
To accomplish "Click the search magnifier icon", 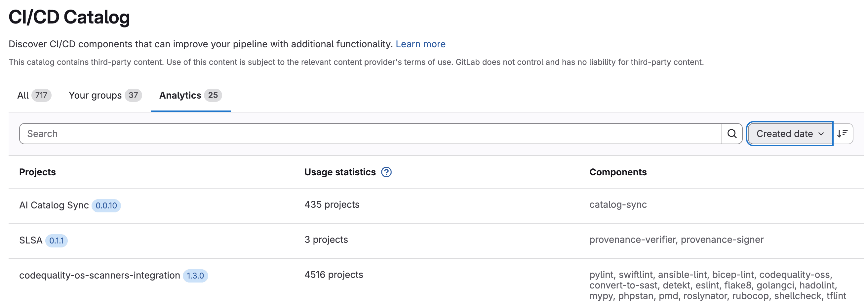I will [x=731, y=133].
